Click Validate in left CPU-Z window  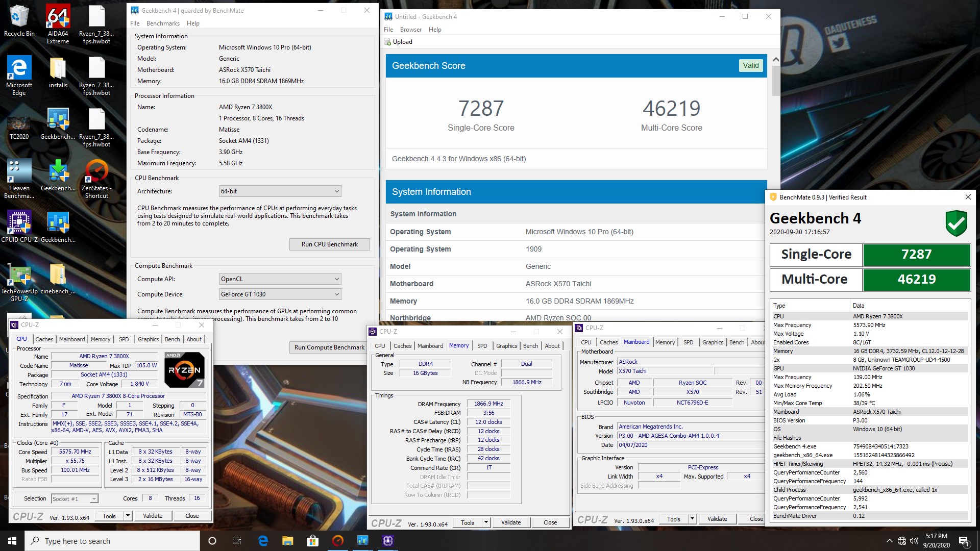point(153,516)
